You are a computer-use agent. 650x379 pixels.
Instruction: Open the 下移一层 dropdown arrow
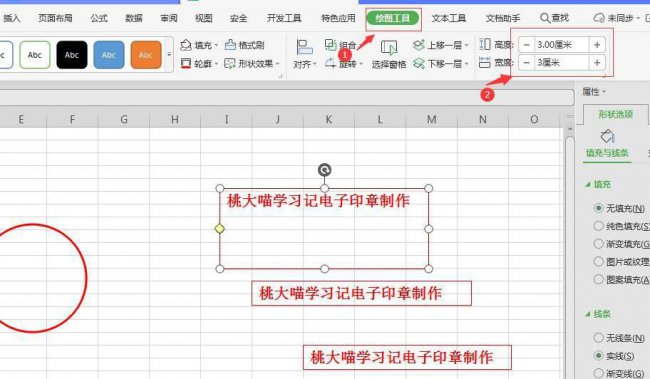coord(466,64)
